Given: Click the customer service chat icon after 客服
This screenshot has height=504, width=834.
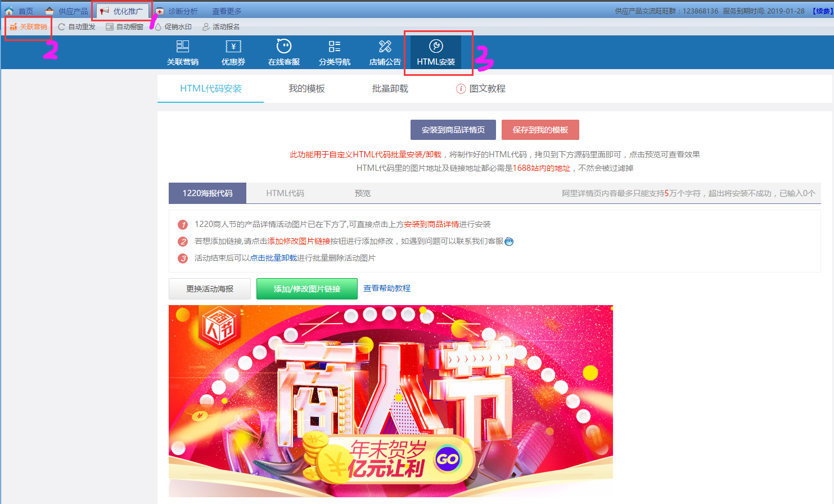Looking at the screenshot, I should (509, 242).
